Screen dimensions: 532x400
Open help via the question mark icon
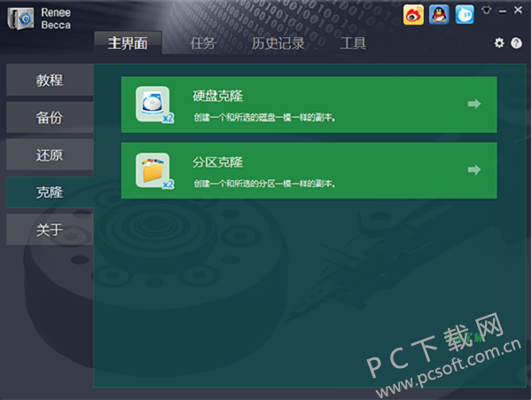[x=516, y=43]
